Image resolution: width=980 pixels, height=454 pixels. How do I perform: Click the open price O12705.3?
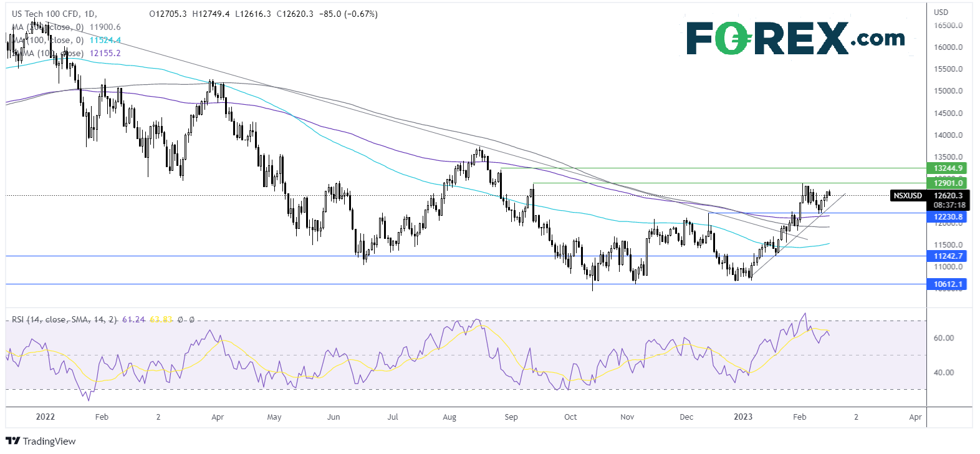tap(168, 14)
